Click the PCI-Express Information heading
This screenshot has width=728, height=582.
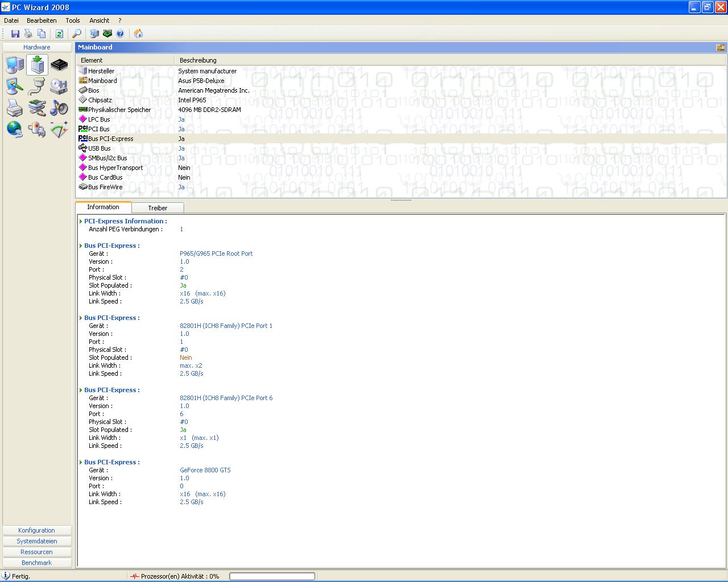pos(125,221)
